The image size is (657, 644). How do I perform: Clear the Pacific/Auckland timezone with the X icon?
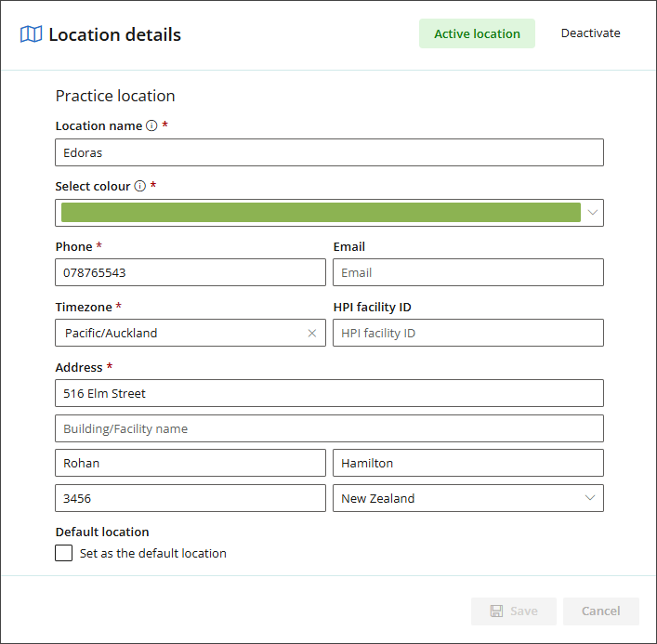(x=312, y=333)
